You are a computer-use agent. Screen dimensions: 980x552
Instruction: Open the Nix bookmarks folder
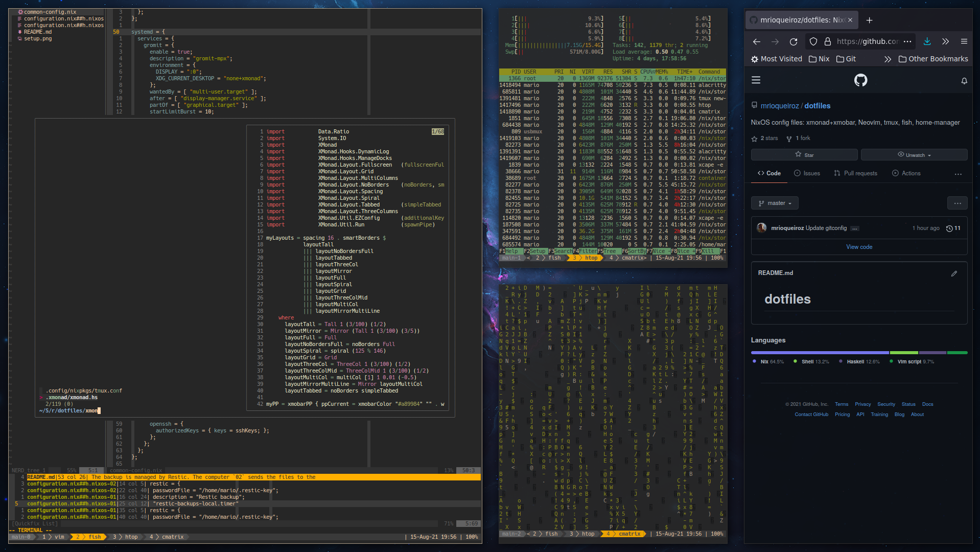click(x=819, y=59)
